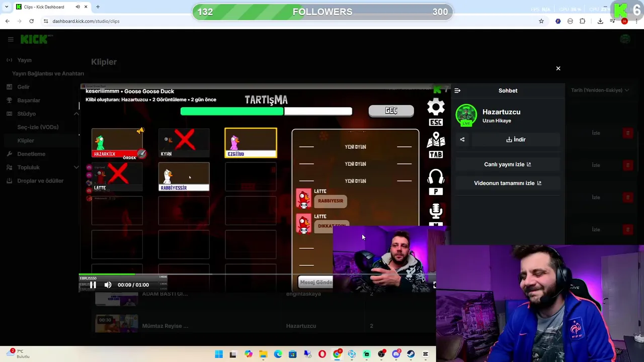Select Klipler in the sidebar

26,141
